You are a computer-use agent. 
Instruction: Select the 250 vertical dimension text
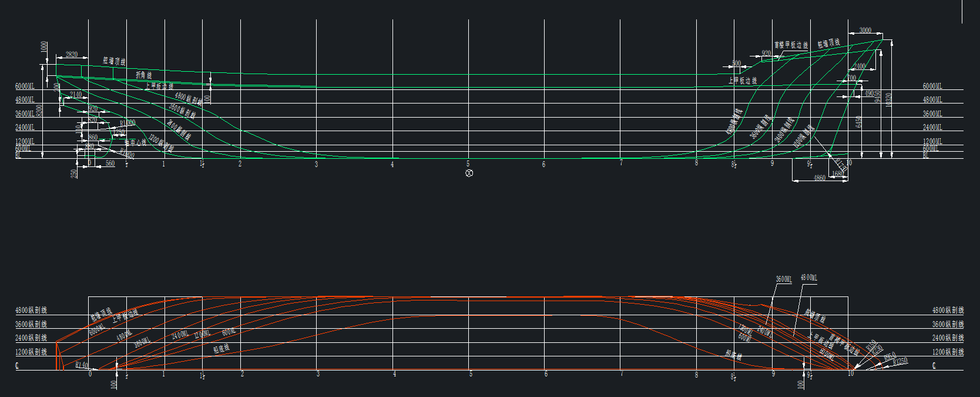pos(74,174)
